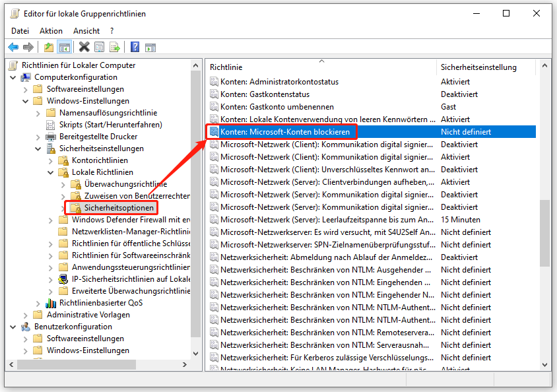Click the Properties toolbar icon
This screenshot has width=557, height=392.
click(99, 47)
